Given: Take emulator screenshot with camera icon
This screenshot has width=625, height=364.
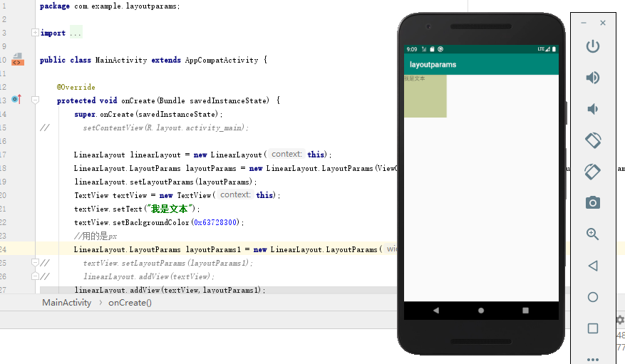Looking at the screenshot, I should pyautogui.click(x=593, y=203).
